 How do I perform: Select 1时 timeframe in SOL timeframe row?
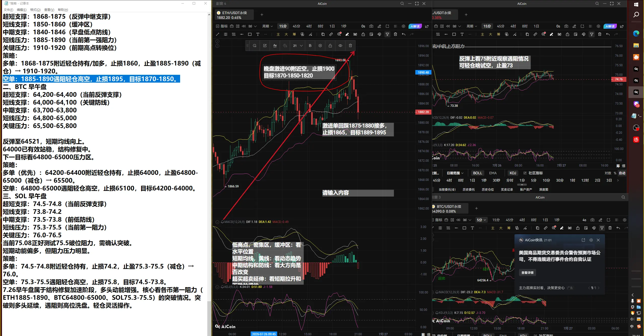[x=572, y=180]
